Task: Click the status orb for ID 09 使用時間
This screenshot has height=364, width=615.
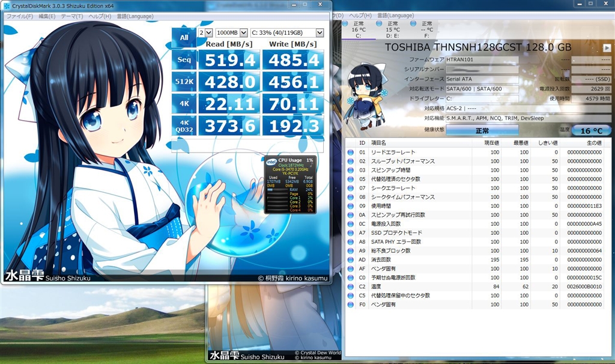Action: click(351, 206)
